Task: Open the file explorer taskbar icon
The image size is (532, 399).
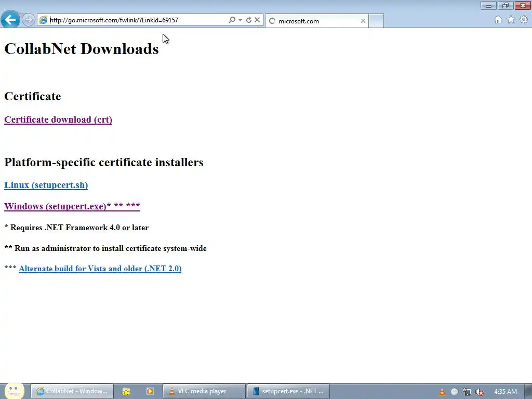Action: 126,391
